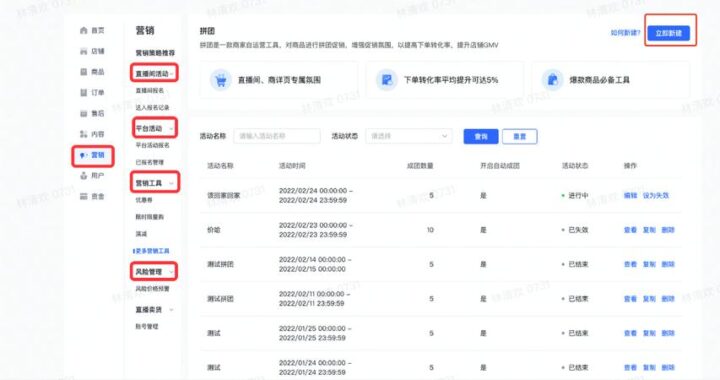This screenshot has width=720, height=380.
Task: Select the 营销 marketing icon in sidebar
Action: coord(83,155)
